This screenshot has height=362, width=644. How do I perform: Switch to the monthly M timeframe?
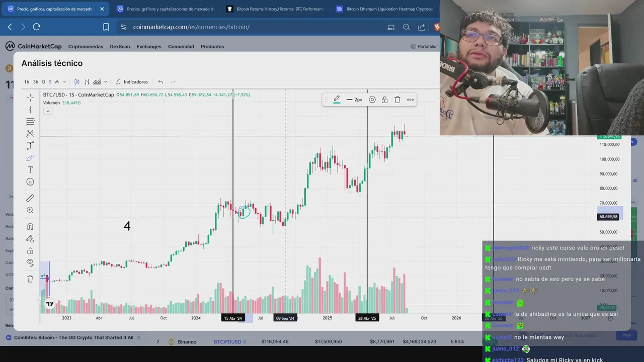coord(57,82)
